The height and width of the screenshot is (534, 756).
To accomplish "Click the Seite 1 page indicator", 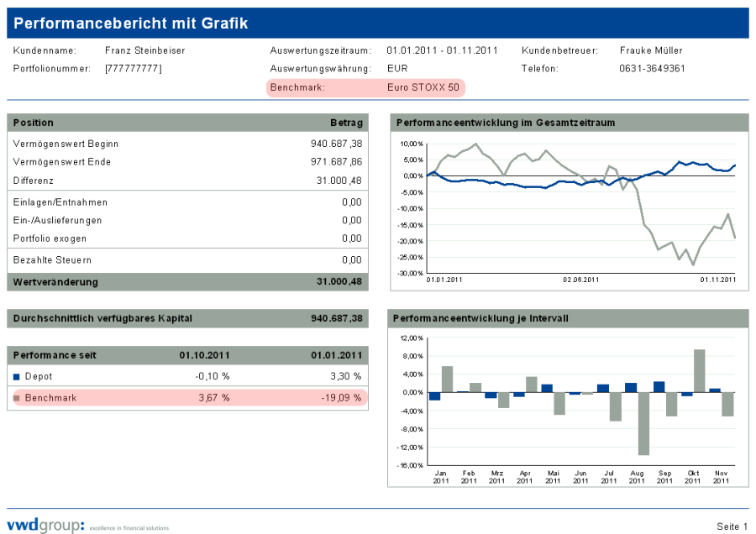I will click(x=732, y=526).
